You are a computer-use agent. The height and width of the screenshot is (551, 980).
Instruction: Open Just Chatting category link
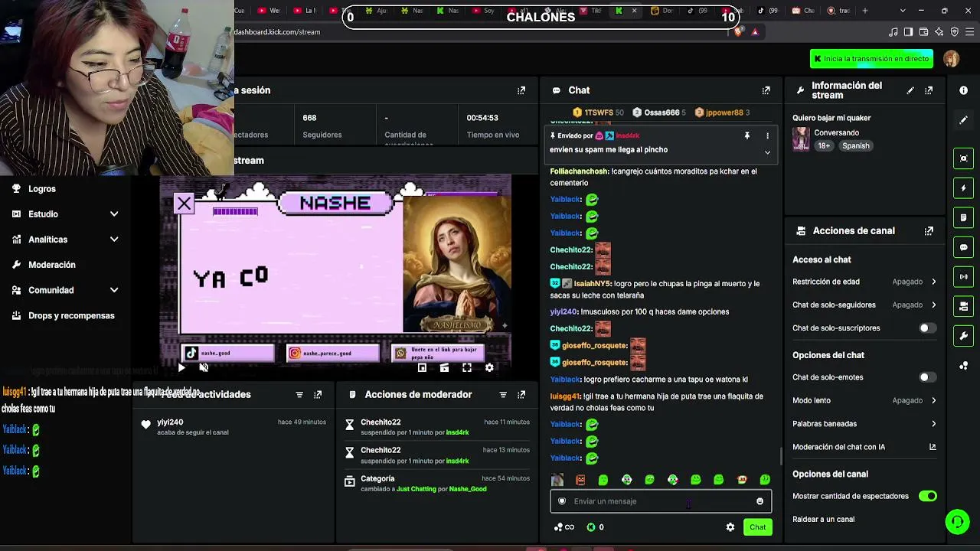tap(416, 489)
